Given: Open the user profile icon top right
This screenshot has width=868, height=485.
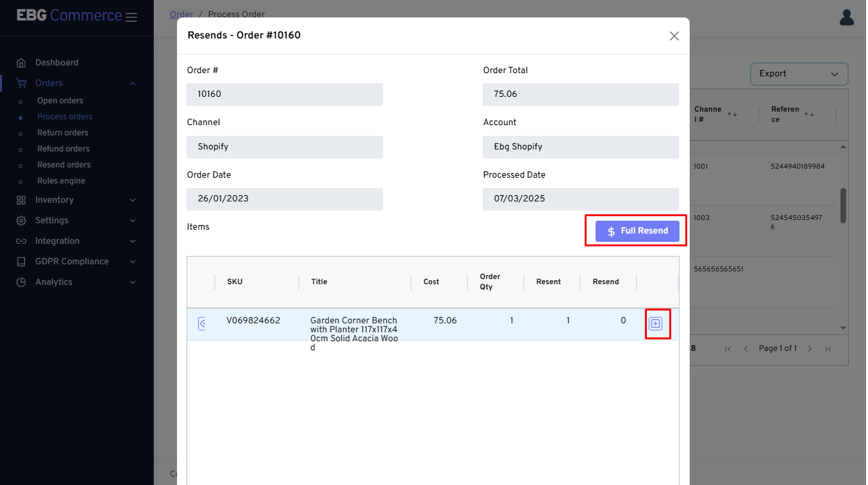Looking at the screenshot, I should pos(846,17).
